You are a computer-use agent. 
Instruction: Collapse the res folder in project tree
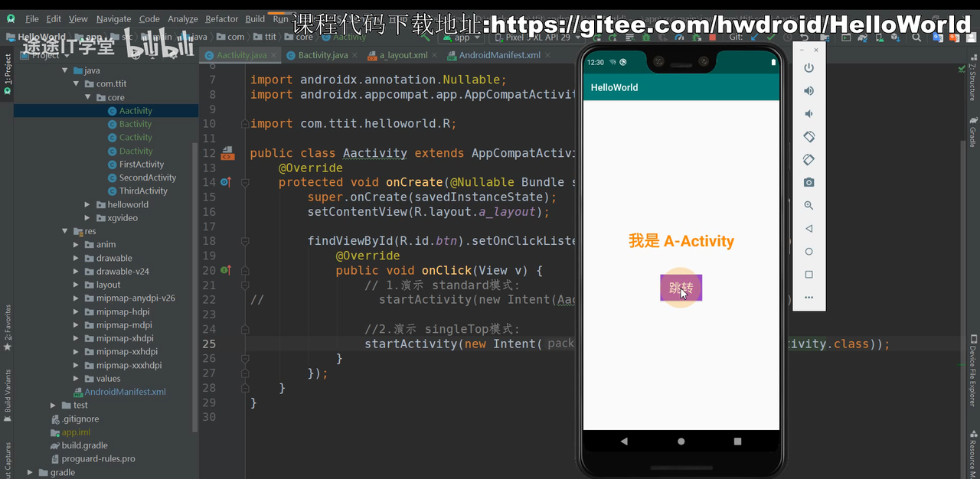pyautogui.click(x=65, y=231)
